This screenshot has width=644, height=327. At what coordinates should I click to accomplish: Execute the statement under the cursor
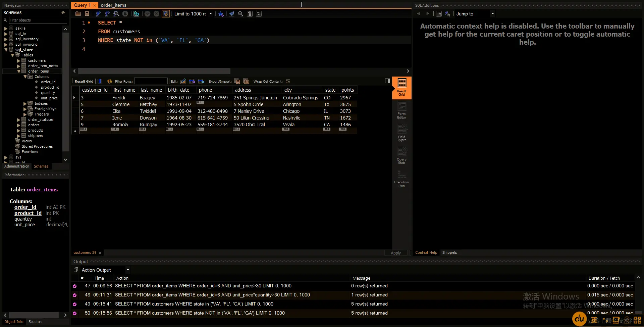(x=107, y=14)
